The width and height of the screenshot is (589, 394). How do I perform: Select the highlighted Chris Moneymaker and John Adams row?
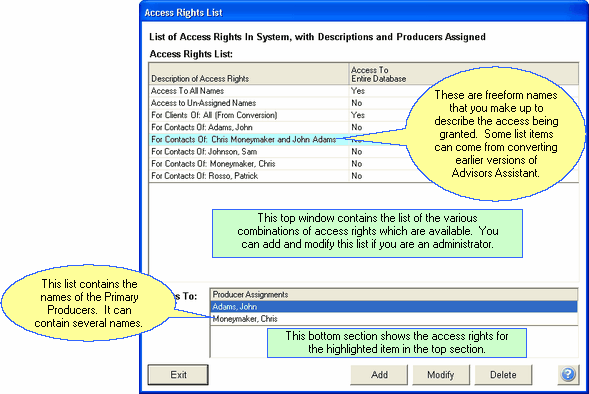click(x=363, y=139)
